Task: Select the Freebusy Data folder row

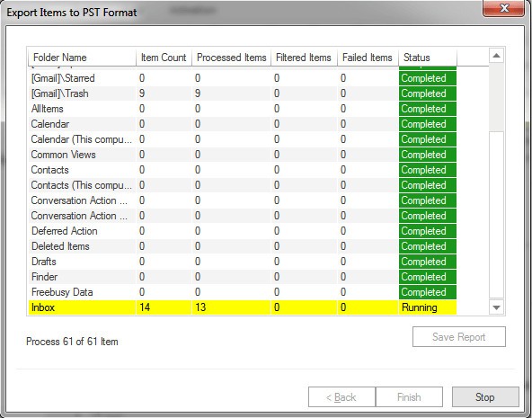Action: tap(243, 292)
